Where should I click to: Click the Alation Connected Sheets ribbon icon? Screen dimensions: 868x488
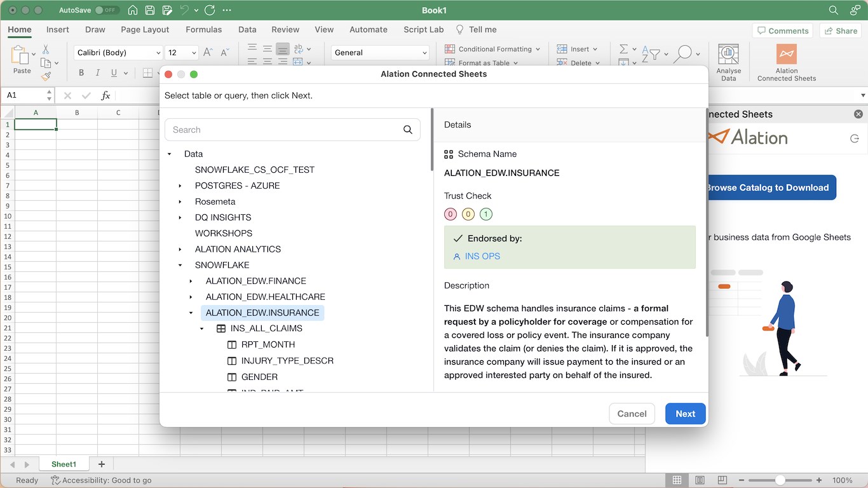point(786,55)
